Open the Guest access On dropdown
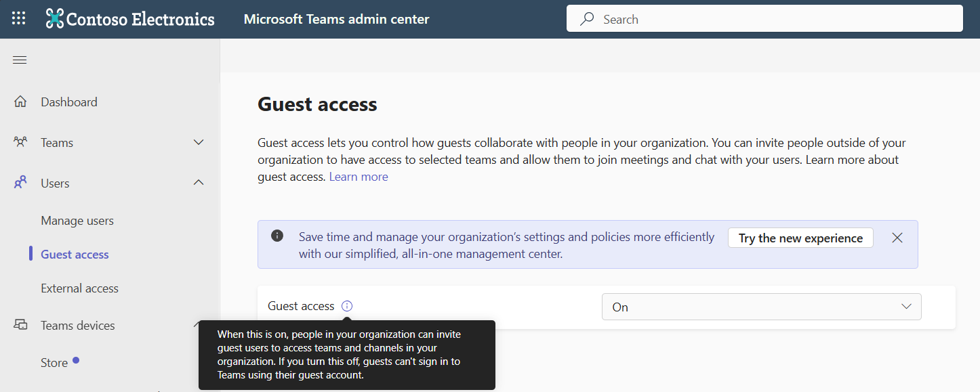Screen dimensions: 980x392 tap(761, 307)
